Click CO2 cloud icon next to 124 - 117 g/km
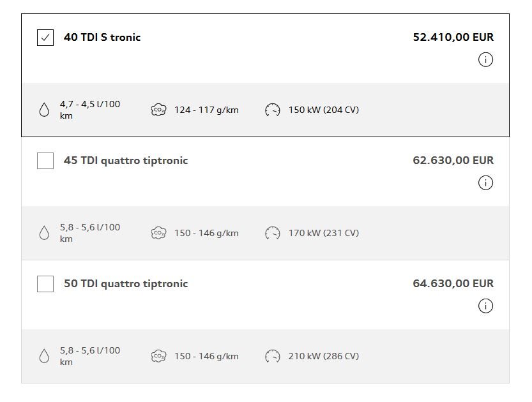 click(158, 110)
